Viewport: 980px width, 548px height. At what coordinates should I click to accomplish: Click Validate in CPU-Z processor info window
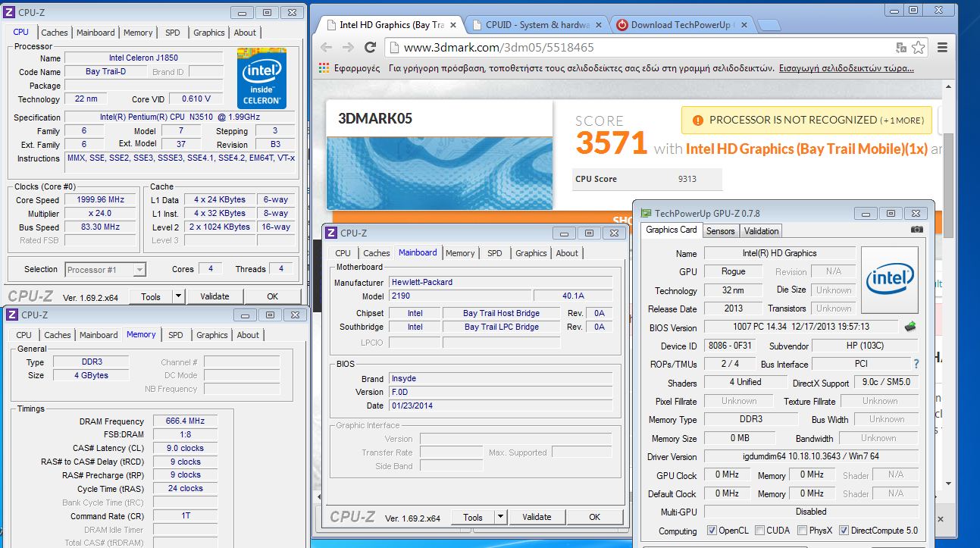[214, 296]
